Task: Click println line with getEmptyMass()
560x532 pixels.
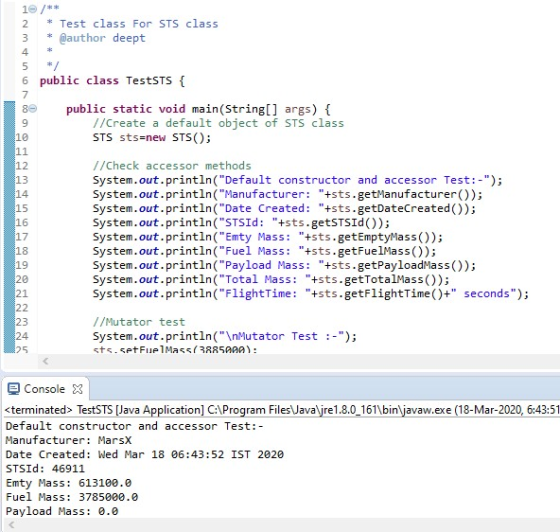Action: click(x=268, y=237)
